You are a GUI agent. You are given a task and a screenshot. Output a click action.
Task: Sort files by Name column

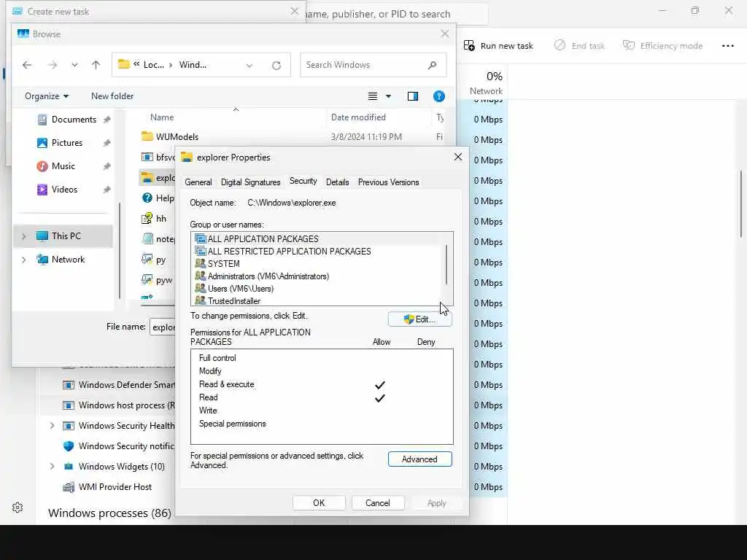tap(162, 117)
